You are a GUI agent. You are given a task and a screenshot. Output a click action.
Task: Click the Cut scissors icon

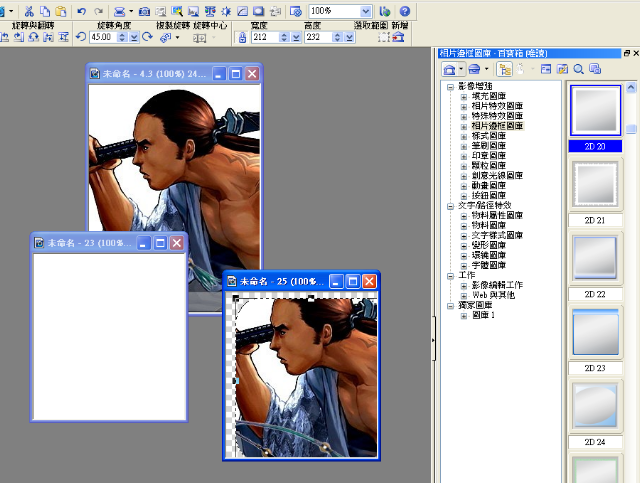pos(29,11)
